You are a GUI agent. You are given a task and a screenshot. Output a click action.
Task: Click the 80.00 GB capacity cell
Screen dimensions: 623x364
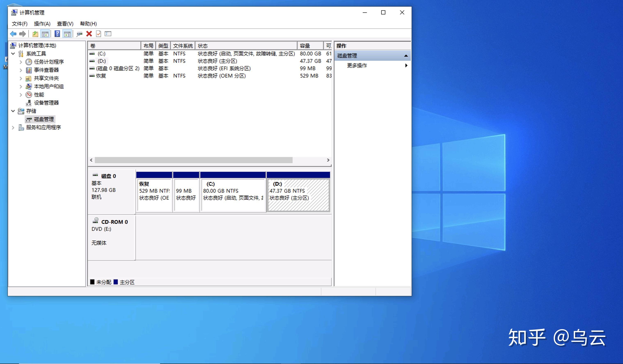(310, 53)
